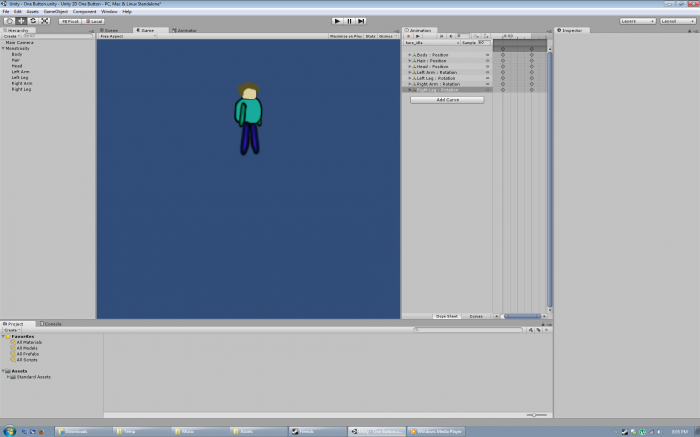Click the transform icon beside Hair : Position
Viewport: 700px width, 437px height.
point(414,61)
